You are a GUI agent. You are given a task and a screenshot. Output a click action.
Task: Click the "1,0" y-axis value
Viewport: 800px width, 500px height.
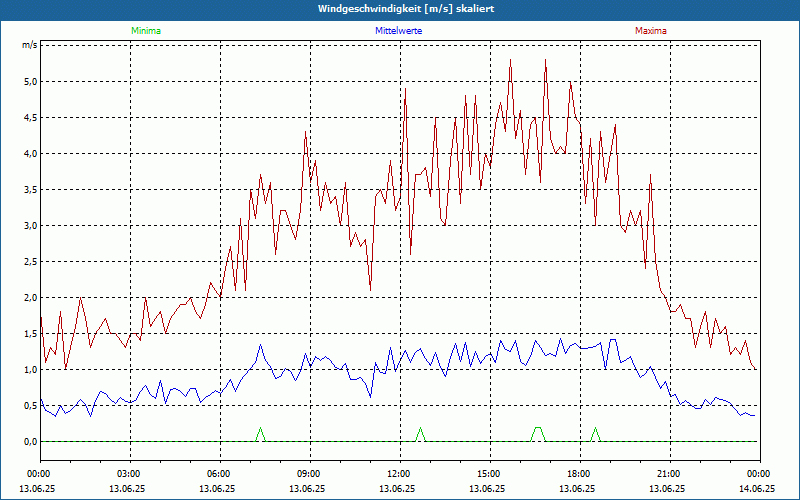tap(31, 369)
